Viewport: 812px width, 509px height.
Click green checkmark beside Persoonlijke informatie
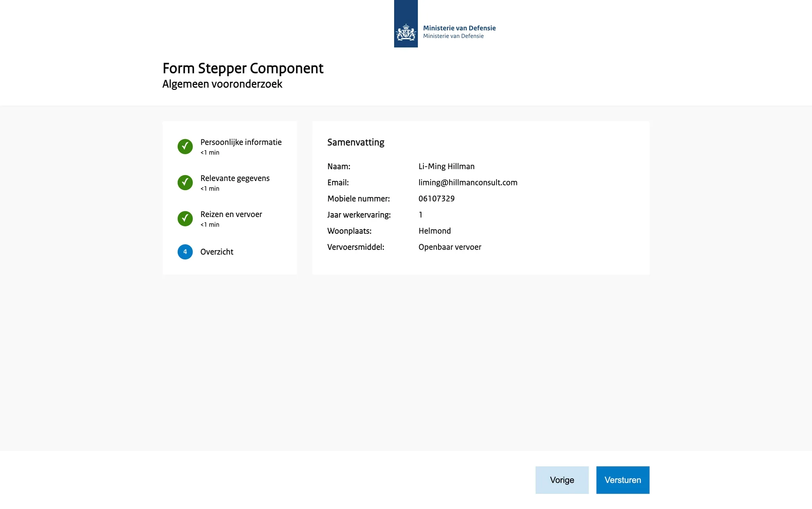click(x=185, y=147)
